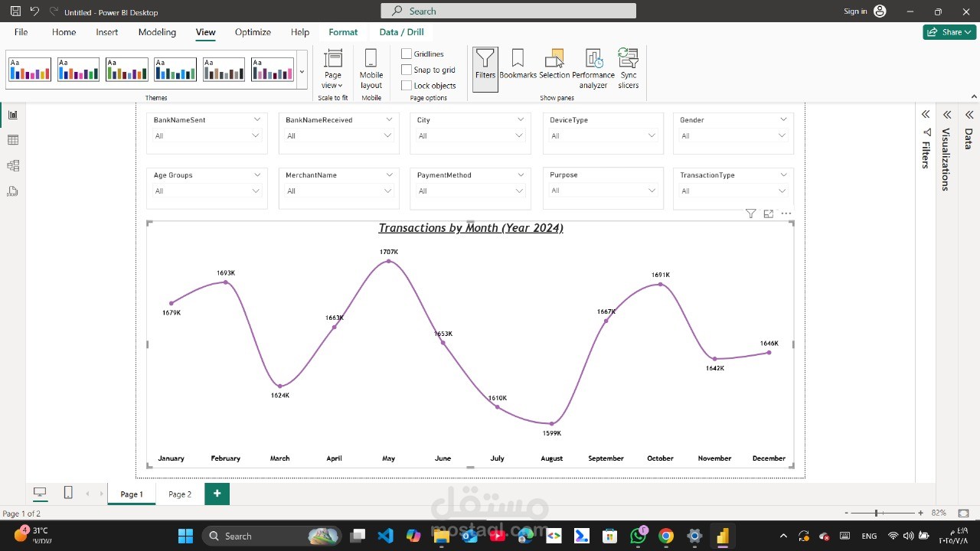
Task: Enable the Gridlines checkbox
Action: (x=407, y=54)
